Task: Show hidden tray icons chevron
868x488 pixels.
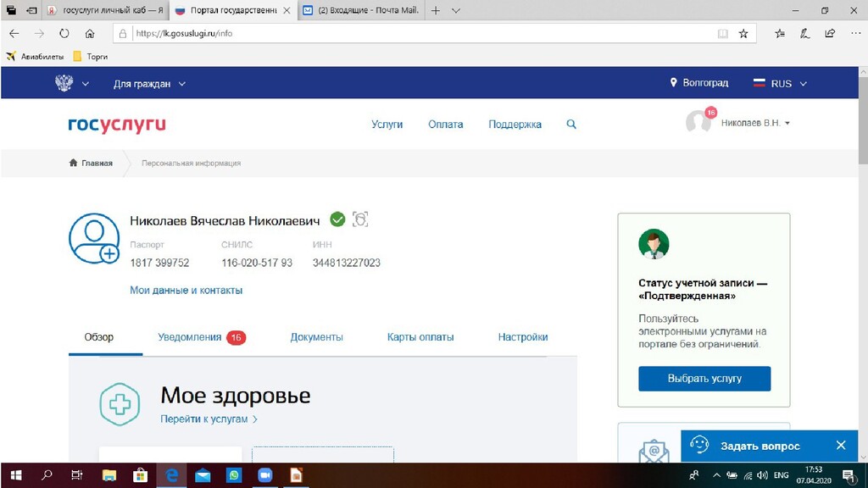Action: pos(716,475)
